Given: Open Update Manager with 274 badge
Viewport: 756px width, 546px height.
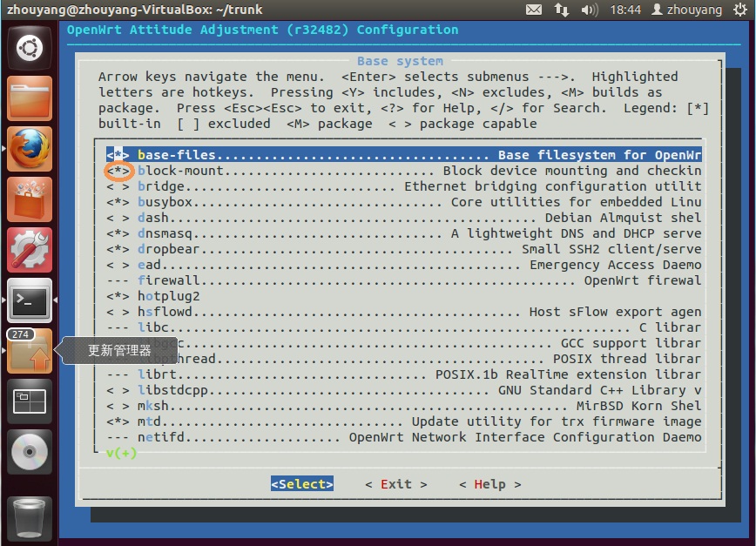Looking at the screenshot, I should point(30,351).
